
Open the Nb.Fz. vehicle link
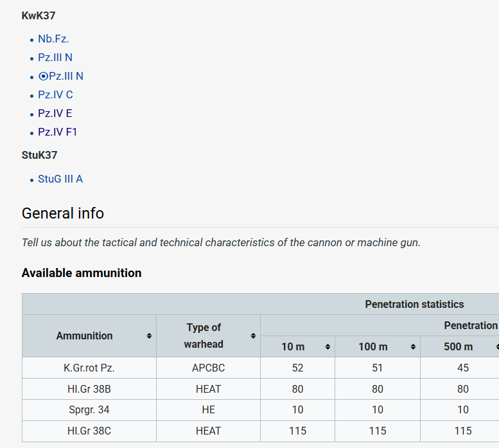click(x=53, y=39)
